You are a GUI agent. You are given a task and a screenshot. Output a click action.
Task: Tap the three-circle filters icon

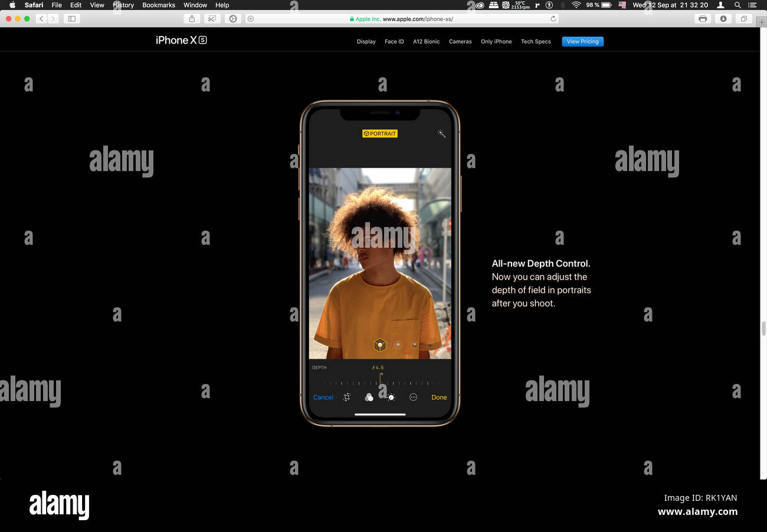pos(369,398)
